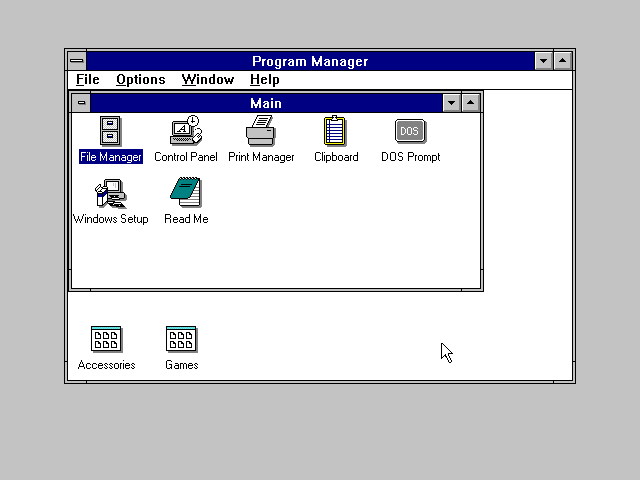This screenshot has width=640, height=480.
Task: Click the Program Manager title bar
Action: [310, 61]
